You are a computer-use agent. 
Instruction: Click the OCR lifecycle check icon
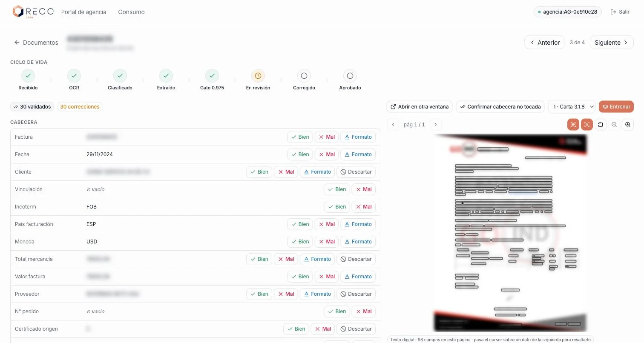pyautogui.click(x=74, y=76)
